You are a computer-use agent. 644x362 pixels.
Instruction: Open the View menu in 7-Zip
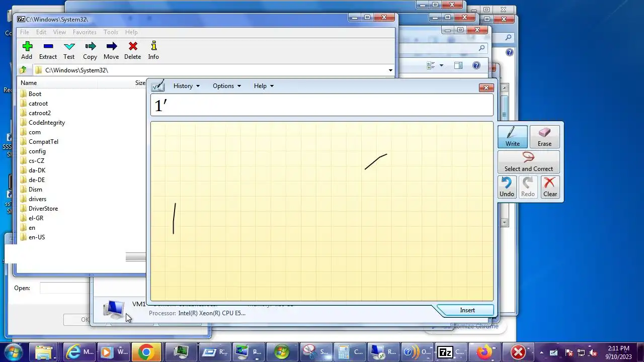pos(59,32)
